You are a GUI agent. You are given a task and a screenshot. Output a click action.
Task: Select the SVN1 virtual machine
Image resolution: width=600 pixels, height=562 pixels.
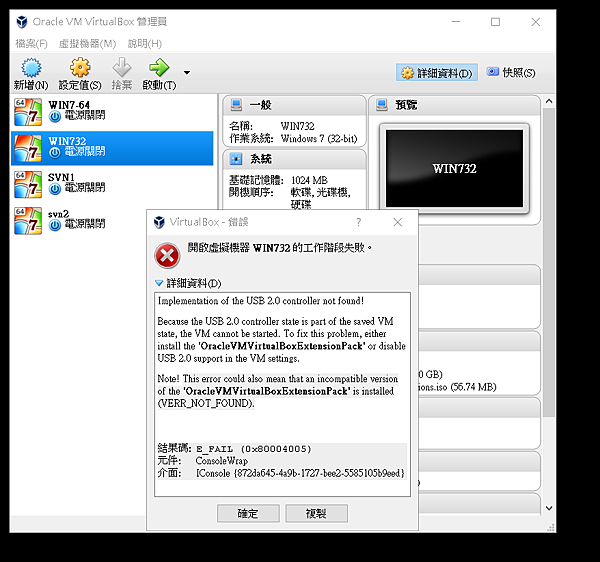pos(112,184)
